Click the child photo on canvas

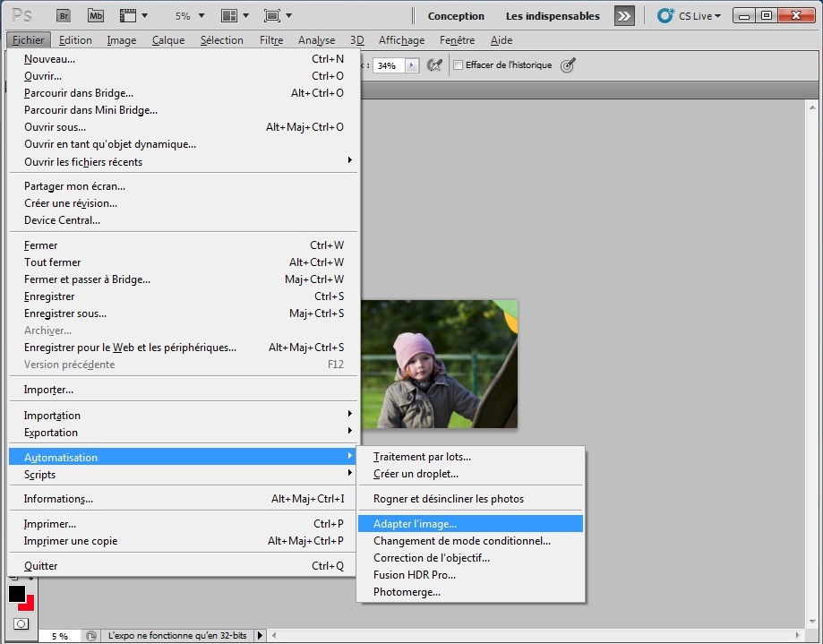point(440,364)
